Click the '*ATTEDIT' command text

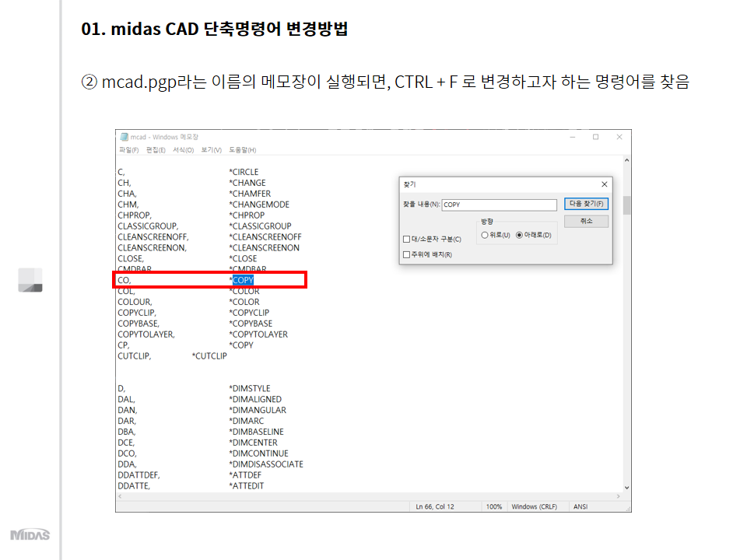(x=247, y=486)
